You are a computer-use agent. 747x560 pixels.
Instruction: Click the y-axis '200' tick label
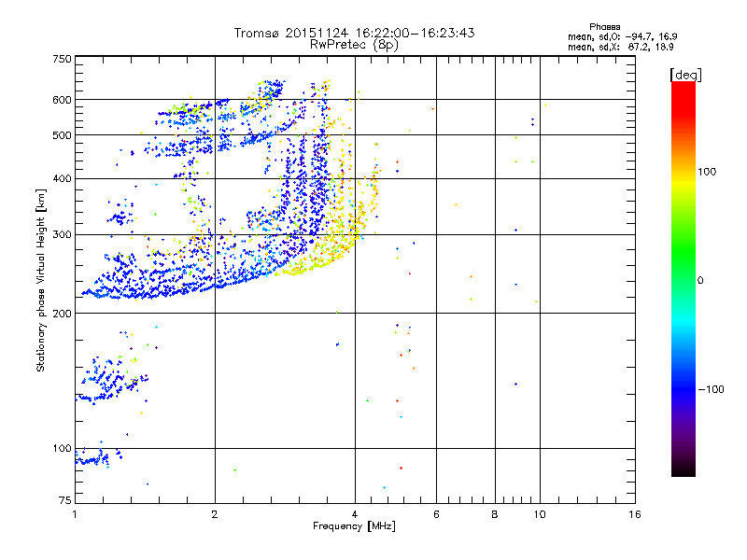62,314
